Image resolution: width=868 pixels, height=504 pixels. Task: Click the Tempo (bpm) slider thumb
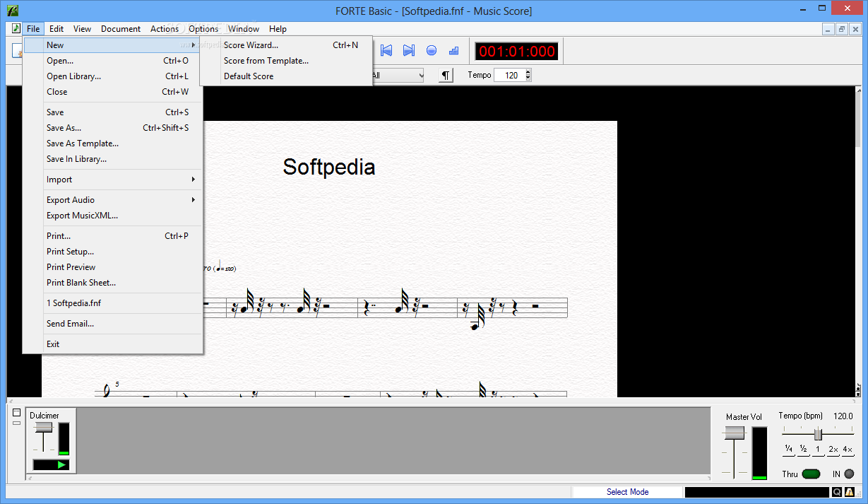[x=818, y=434]
